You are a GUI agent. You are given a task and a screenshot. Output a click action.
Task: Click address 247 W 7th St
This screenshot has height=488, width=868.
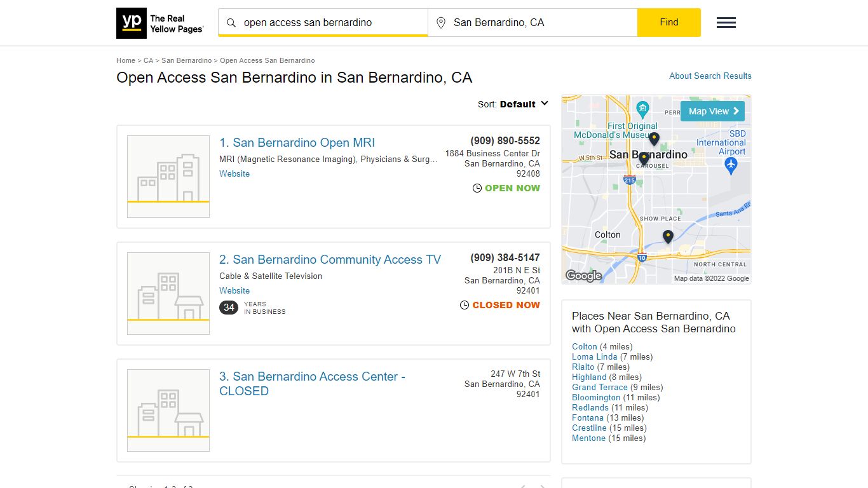[x=515, y=374]
